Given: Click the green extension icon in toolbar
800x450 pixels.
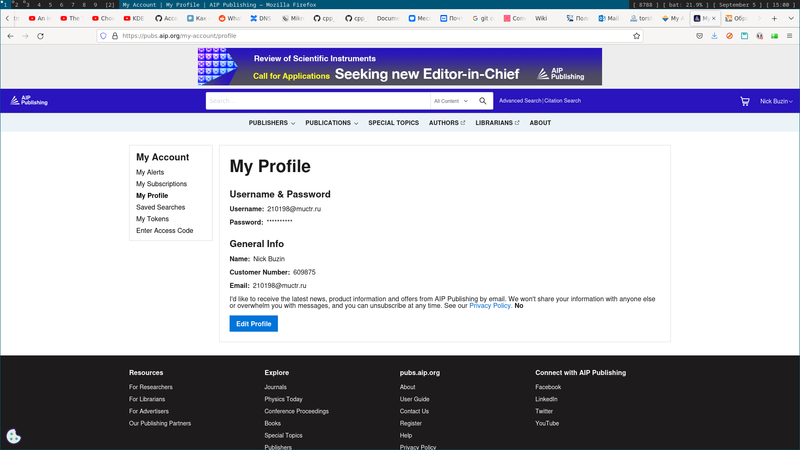Looking at the screenshot, I should coord(774,36).
